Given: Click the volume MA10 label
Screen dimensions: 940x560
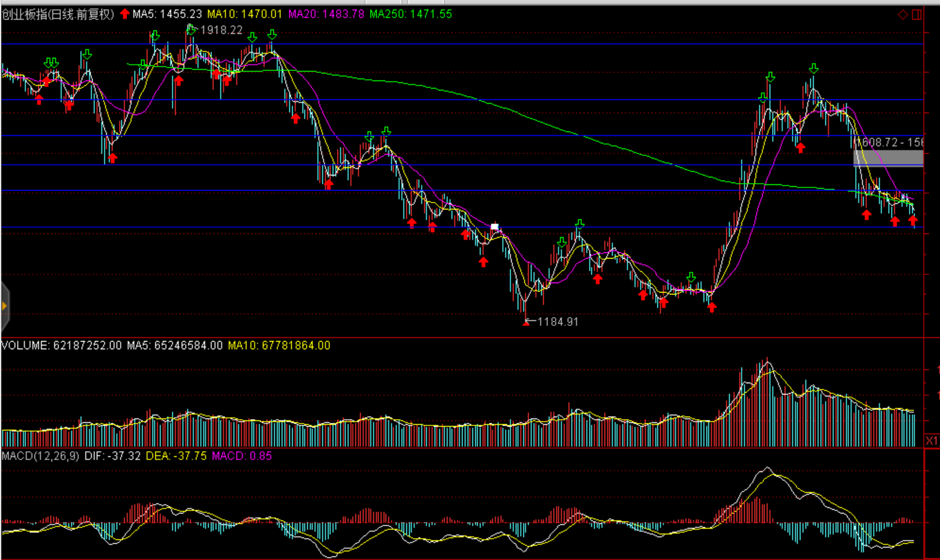Looking at the screenshot, I should (x=279, y=345).
